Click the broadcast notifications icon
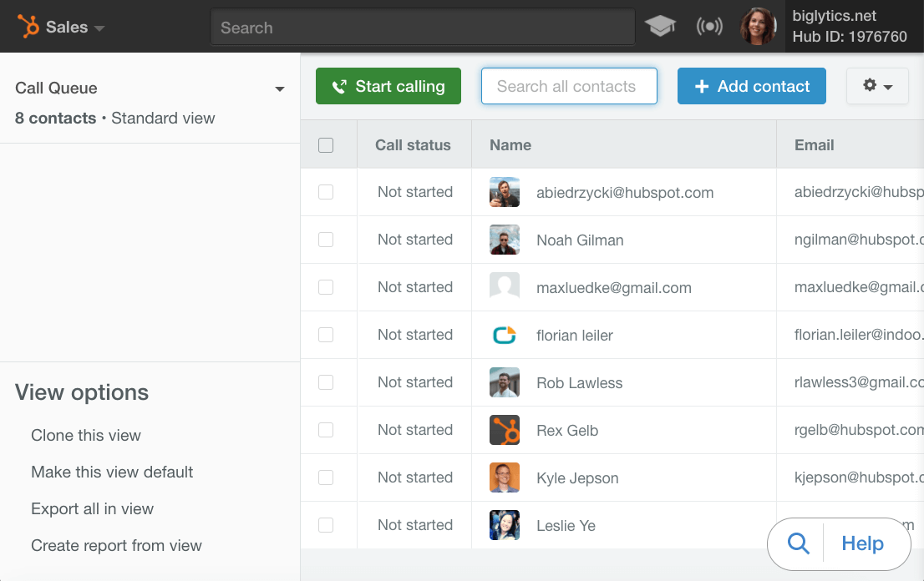The image size is (924, 581). [x=709, y=27]
